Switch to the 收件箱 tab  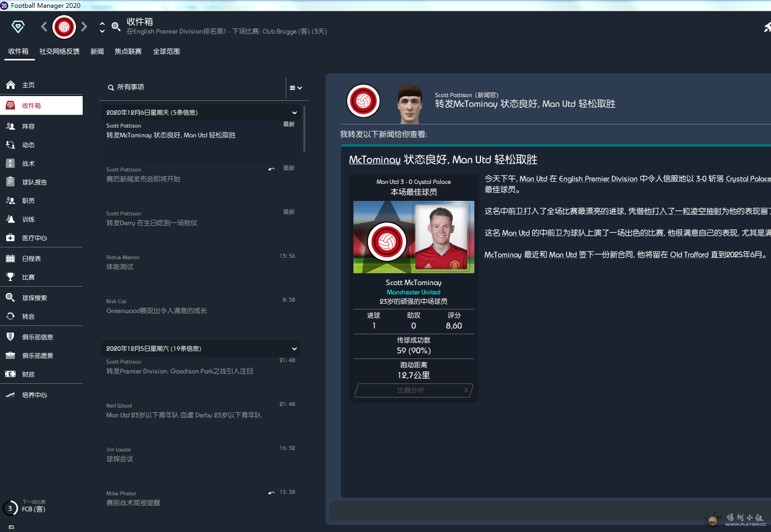click(x=19, y=51)
